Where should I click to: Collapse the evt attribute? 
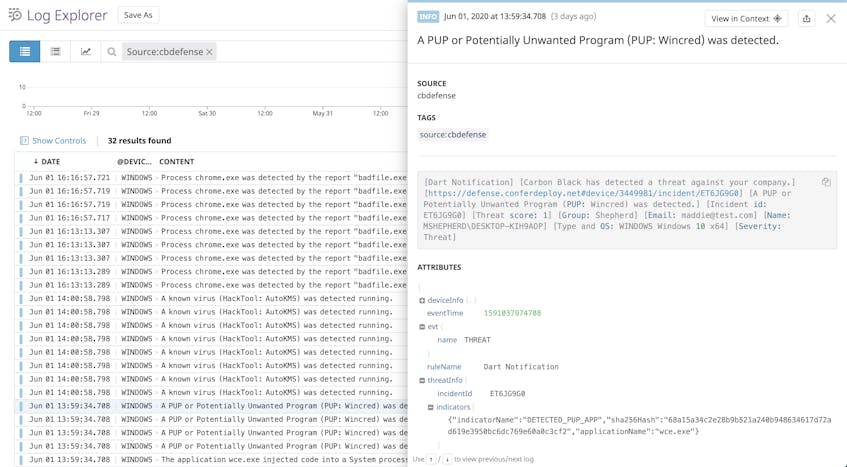click(422, 327)
